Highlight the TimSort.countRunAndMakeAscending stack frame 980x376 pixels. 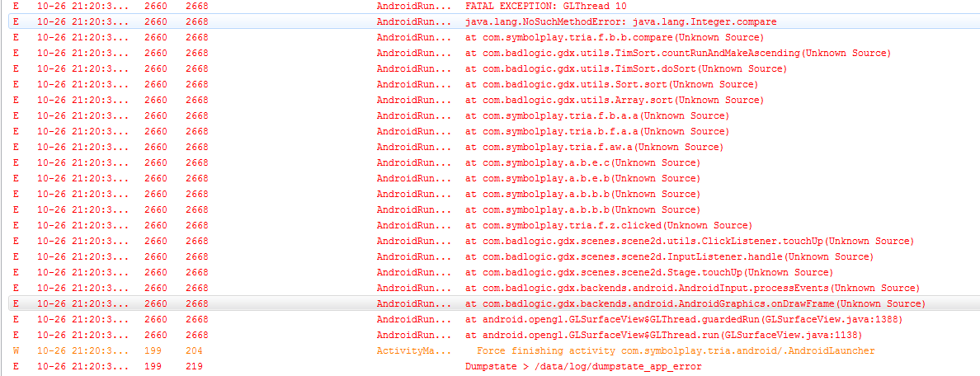(x=677, y=53)
